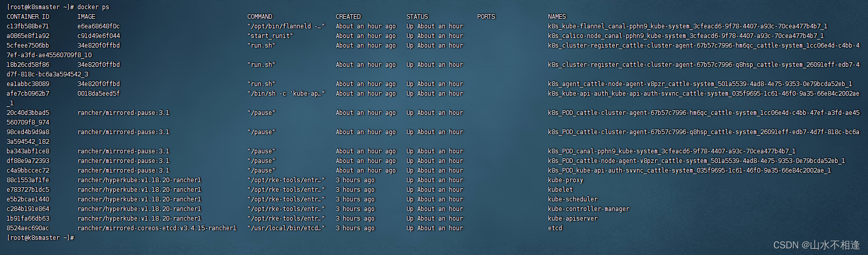The height and width of the screenshot is (255, 868).
Task: Click the kube-controller-manager container name
Action: click(x=589, y=209)
